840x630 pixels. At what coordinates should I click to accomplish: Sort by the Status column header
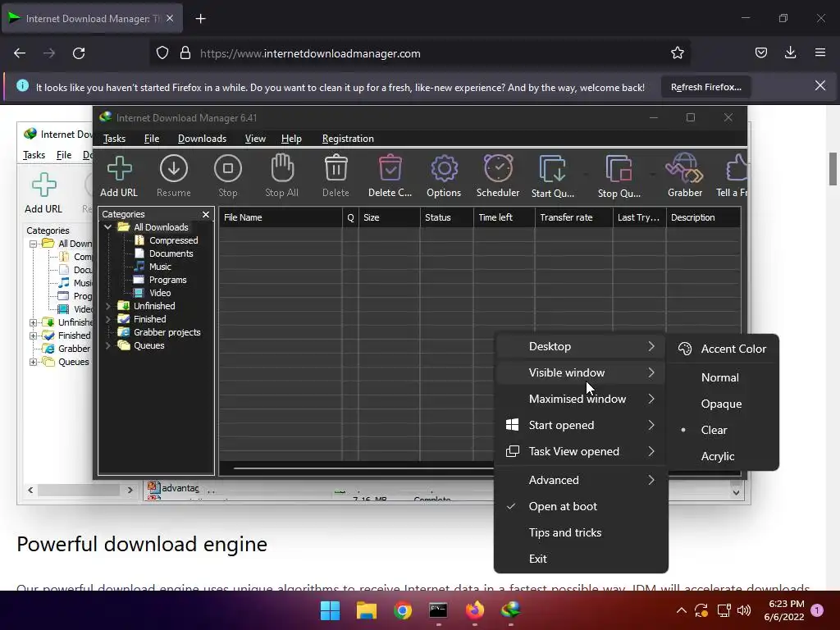coord(447,217)
